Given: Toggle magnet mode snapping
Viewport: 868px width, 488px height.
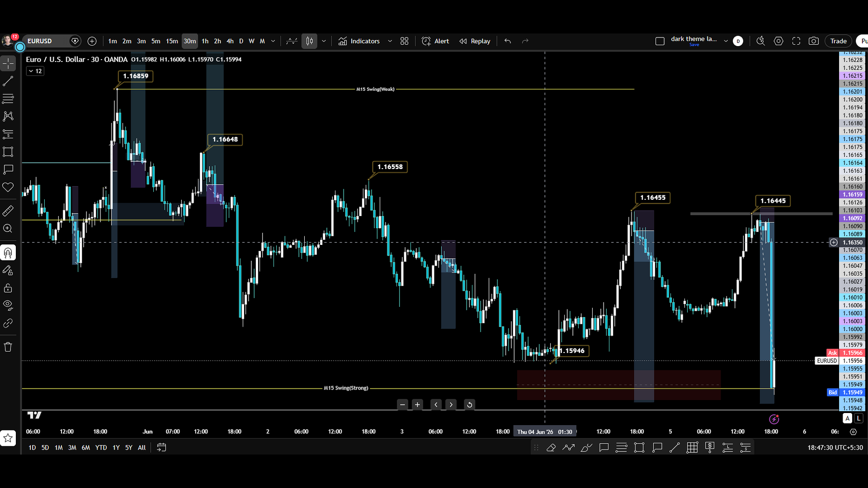Looking at the screenshot, I should (x=8, y=253).
